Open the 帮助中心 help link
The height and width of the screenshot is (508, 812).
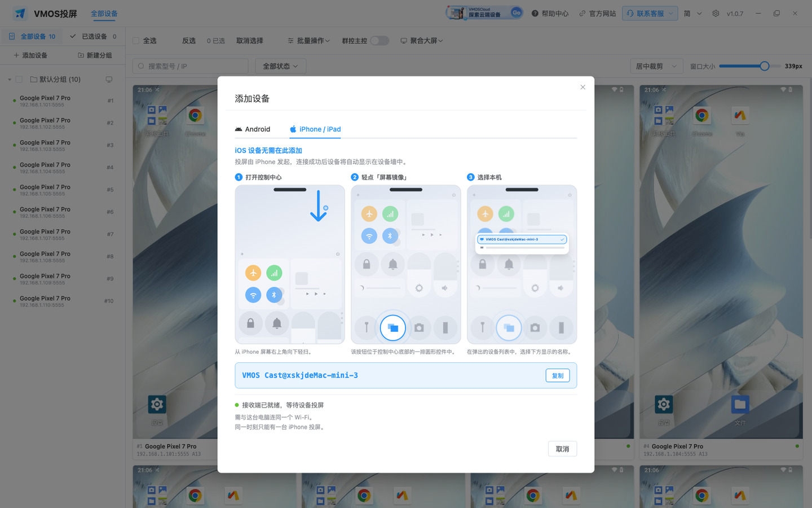click(550, 14)
